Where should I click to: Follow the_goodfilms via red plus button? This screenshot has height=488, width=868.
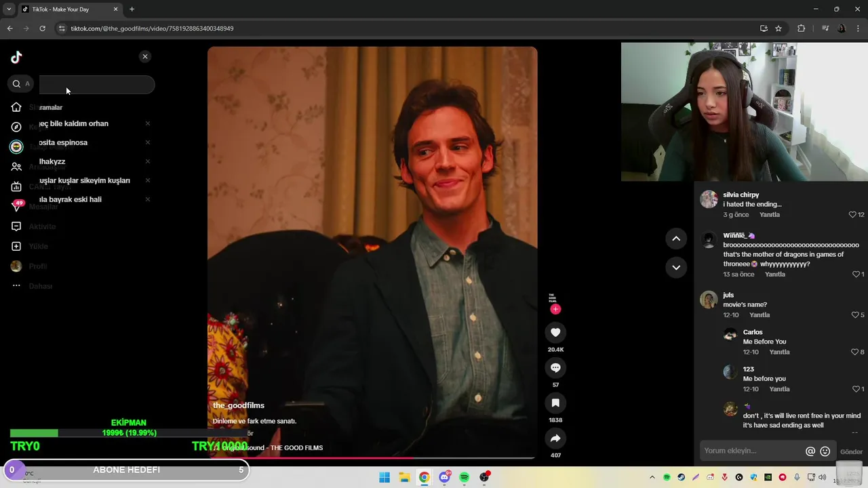[555, 309]
